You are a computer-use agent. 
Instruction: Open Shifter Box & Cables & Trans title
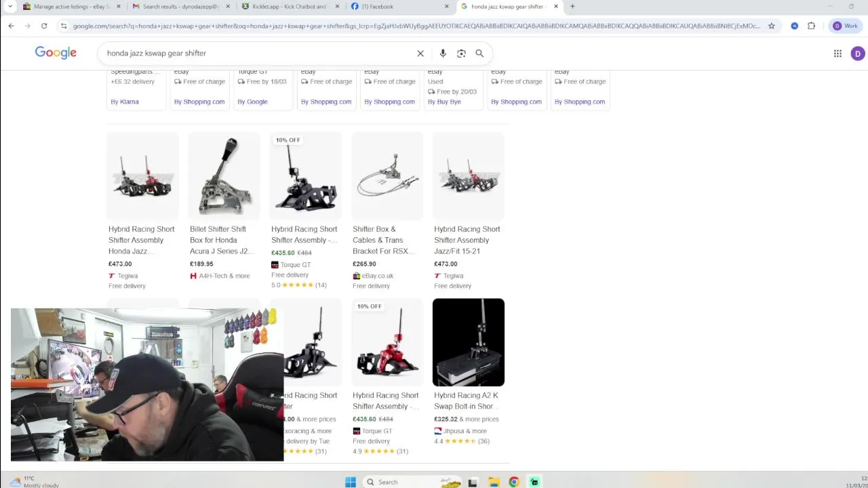[x=383, y=240]
